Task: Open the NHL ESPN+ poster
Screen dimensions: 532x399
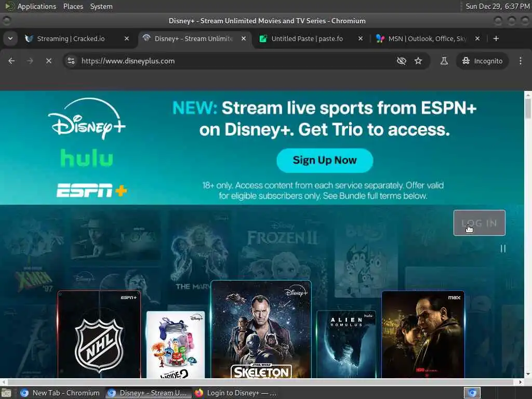Action: click(99, 334)
